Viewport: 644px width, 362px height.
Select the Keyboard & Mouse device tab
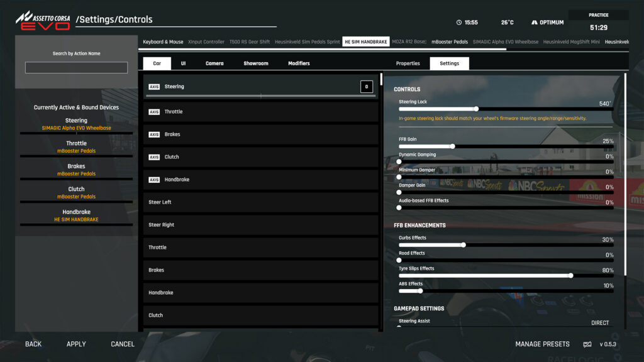pos(163,42)
